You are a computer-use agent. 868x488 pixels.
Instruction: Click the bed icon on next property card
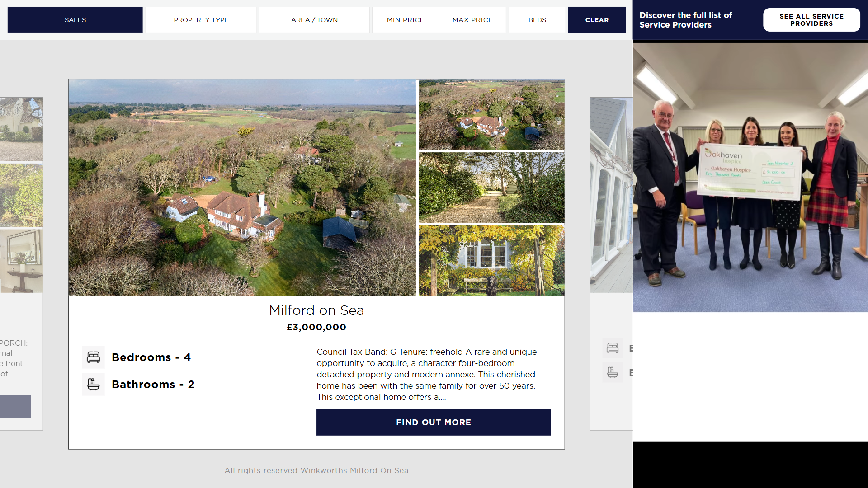point(613,348)
